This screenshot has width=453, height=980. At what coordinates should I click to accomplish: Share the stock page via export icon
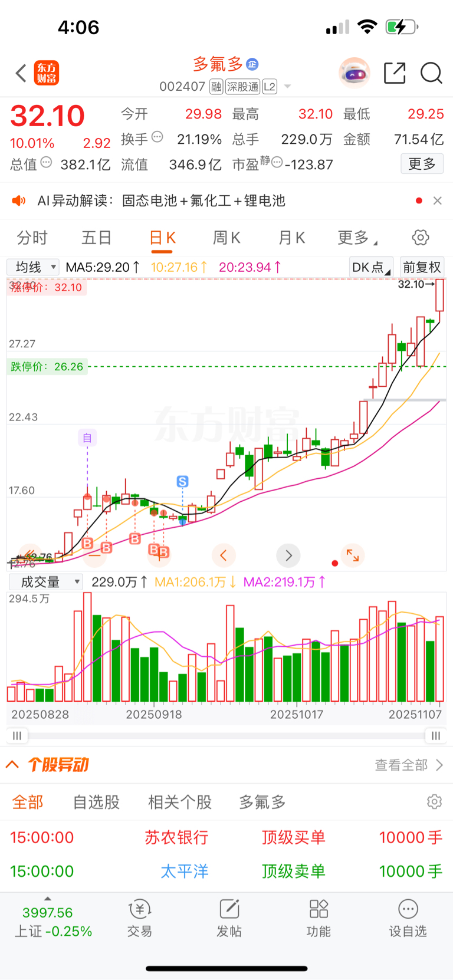coord(395,73)
